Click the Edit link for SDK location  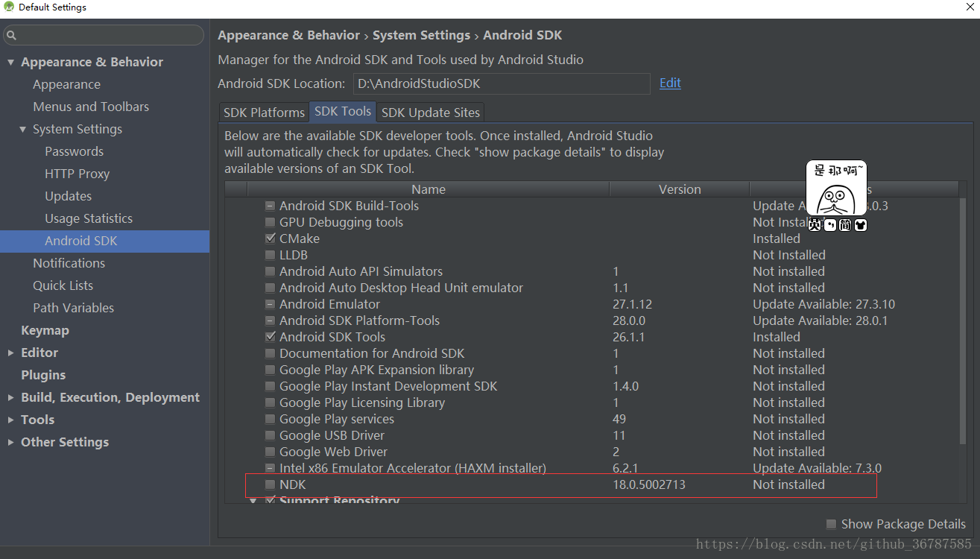pyautogui.click(x=670, y=83)
